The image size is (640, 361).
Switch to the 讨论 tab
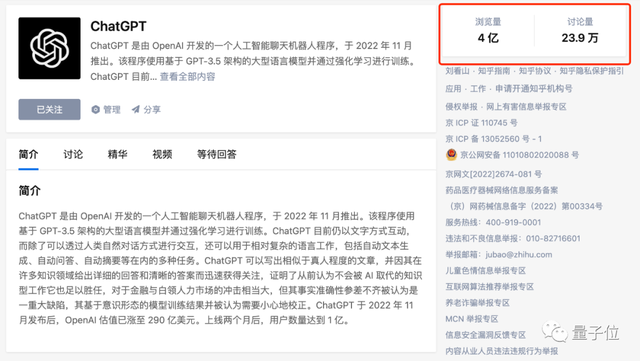(73, 154)
